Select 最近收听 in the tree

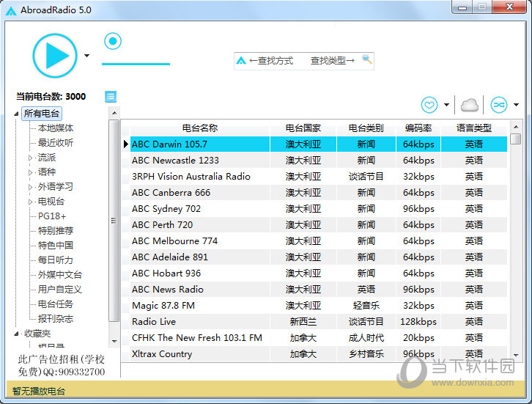click(x=56, y=143)
